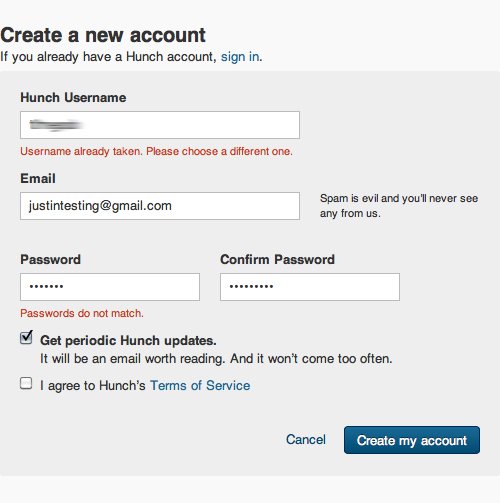Cancel the account creation
The image size is (500, 503).
(x=306, y=440)
